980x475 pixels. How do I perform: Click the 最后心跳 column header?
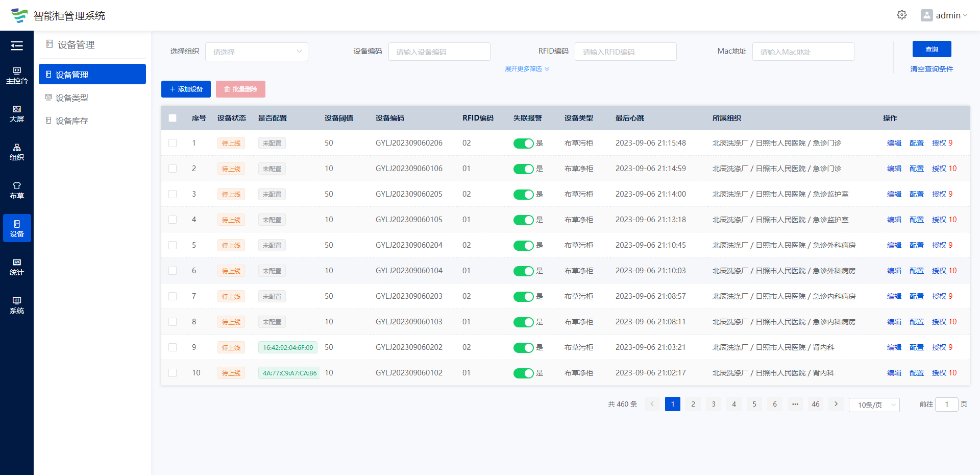630,118
